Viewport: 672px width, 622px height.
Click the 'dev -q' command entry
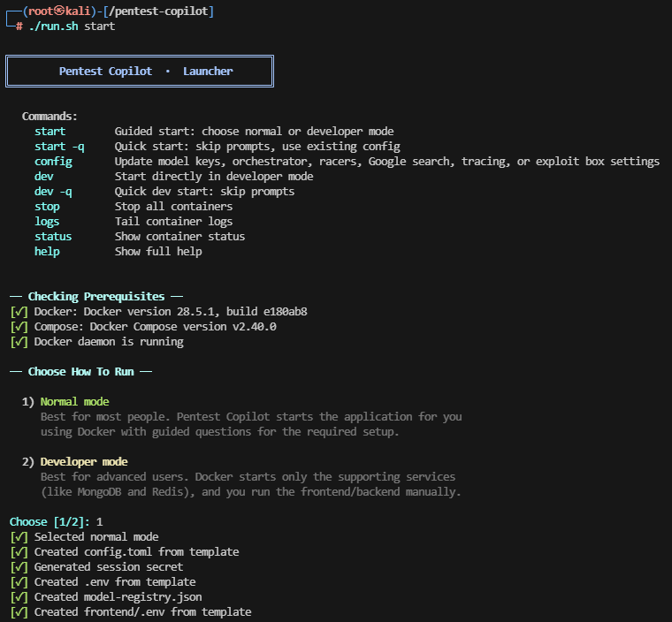click(53, 192)
